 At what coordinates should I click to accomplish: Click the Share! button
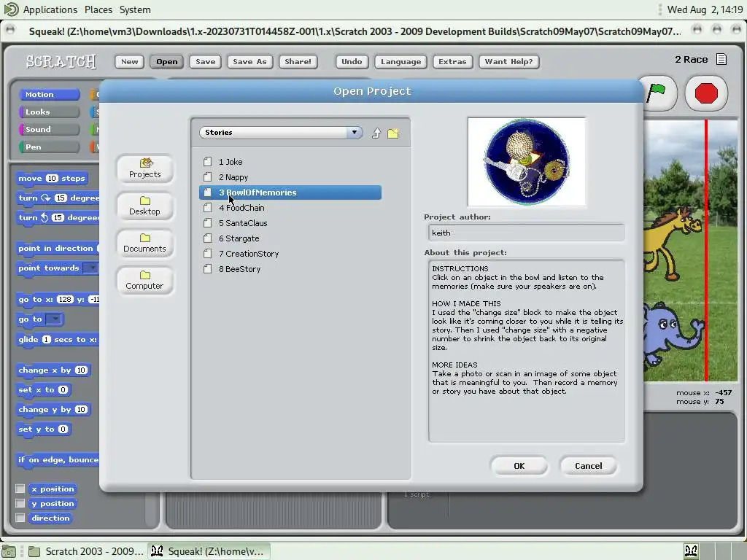[x=298, y=61]
